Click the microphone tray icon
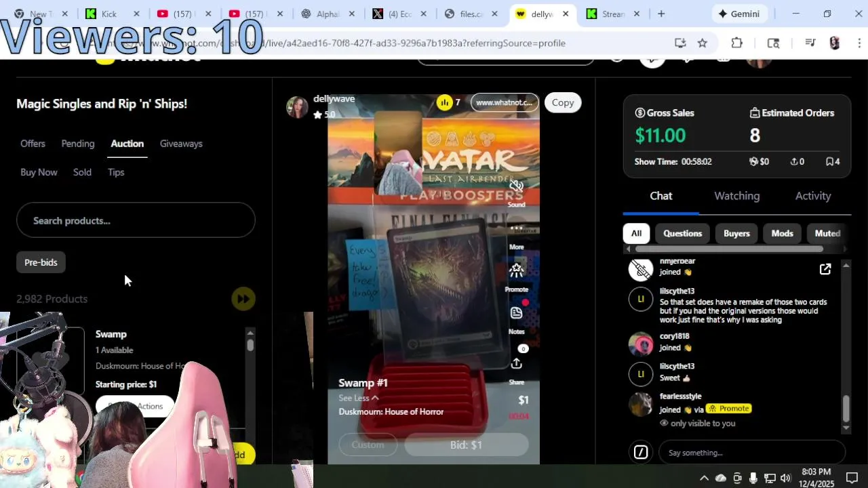 click(x=753, y=478)
